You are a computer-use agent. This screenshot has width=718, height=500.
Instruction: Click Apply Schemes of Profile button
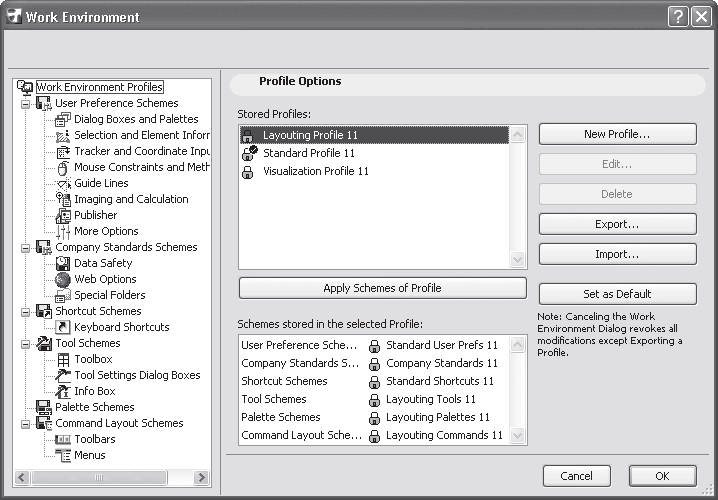tap(382, 288)
